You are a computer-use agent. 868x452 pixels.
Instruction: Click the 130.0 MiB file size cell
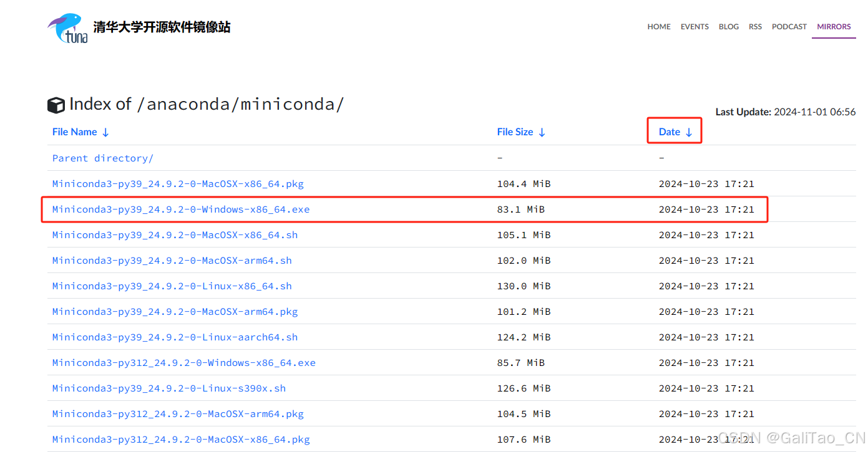pyautogui.click(x=524, y=286)
